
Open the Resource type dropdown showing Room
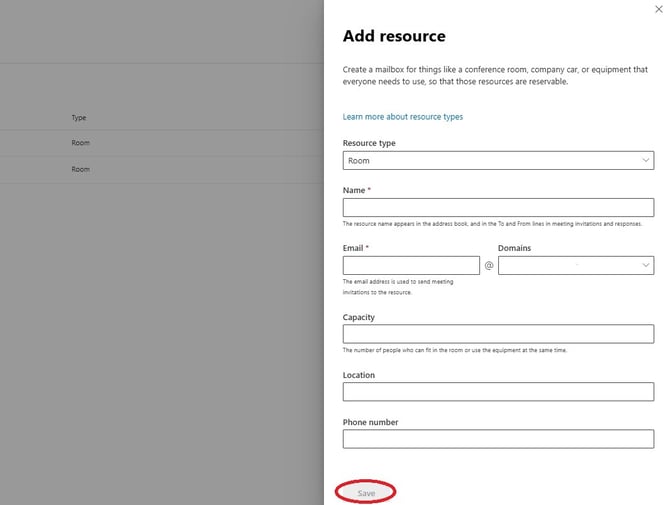(x=497, y=160)
